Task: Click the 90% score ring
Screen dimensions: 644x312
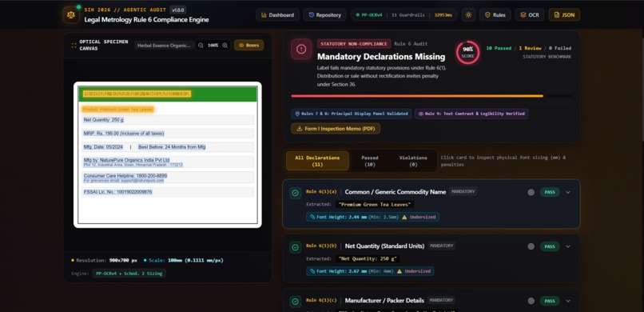Action: click(467, 52)
